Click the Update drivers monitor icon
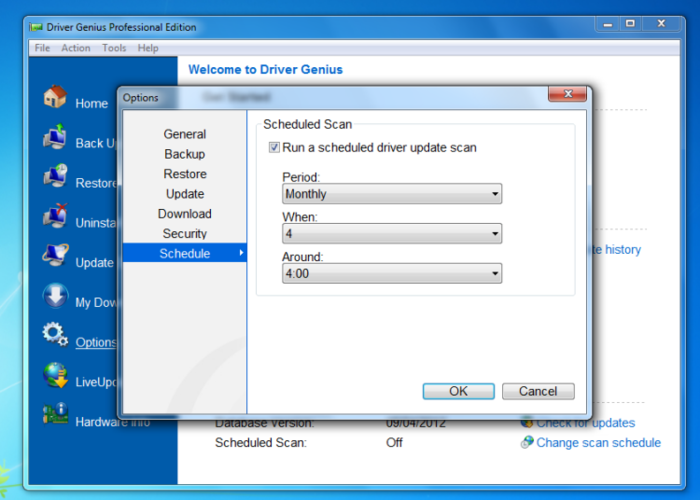The width and height of the screenshot is (700, 500). click(55, 255)
